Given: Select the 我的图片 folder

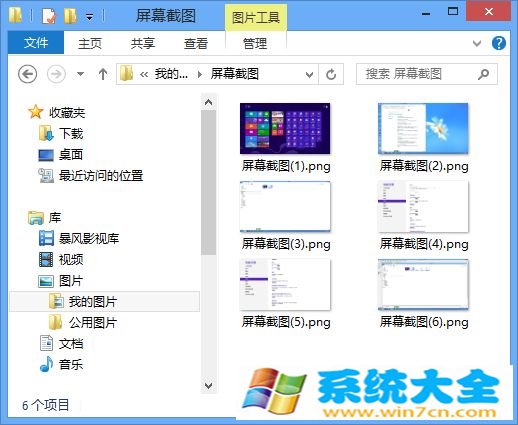Looking at the screenshot, I should click(x=105, y=302).
